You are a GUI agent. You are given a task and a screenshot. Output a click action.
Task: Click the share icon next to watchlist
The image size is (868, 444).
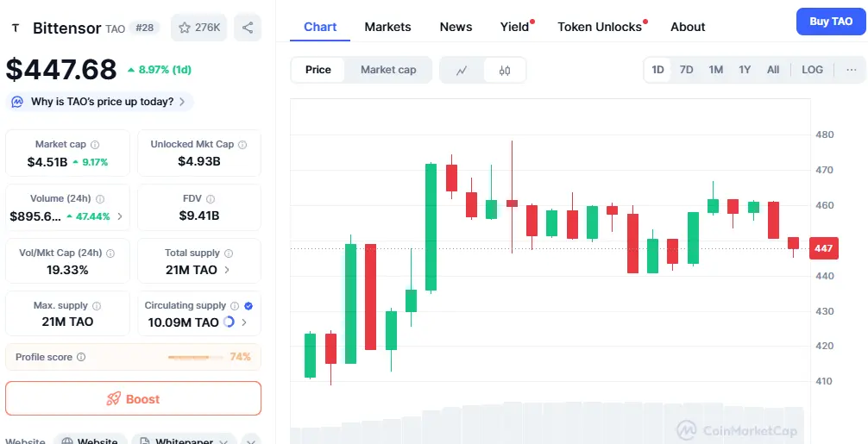coord(248,28)
